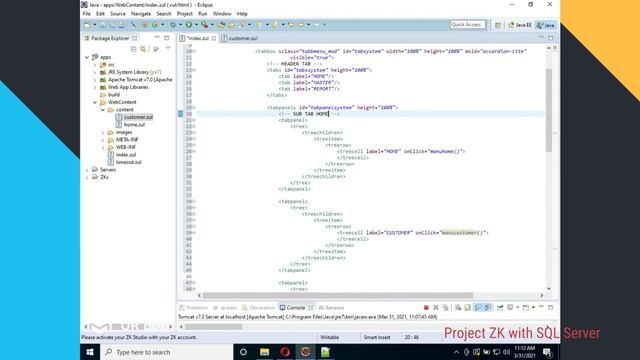Select home.zul in Package Explorer
Viewport: 640px width, 360px height.
point(130,124)
